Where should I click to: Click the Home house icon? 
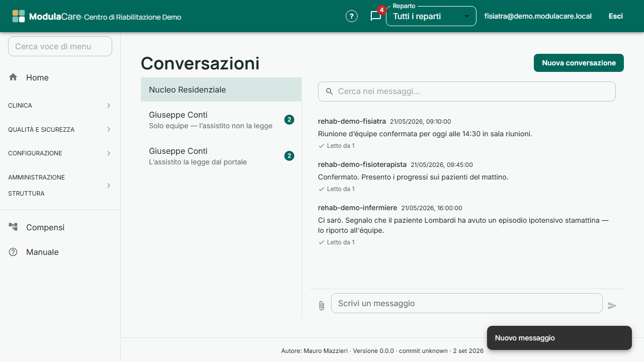tap(13, 77)
